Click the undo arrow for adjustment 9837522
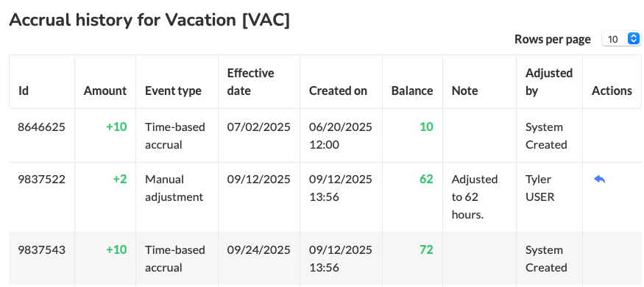The height and width of the screenshot is (287, 644). (x=600, y=180)
